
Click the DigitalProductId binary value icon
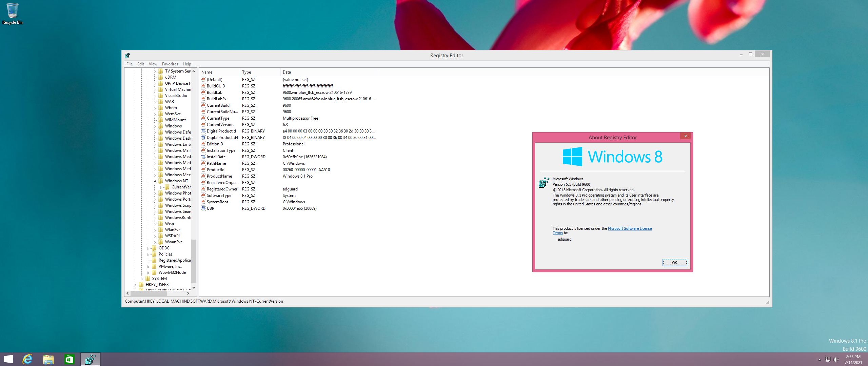click(x=203, y=131)
